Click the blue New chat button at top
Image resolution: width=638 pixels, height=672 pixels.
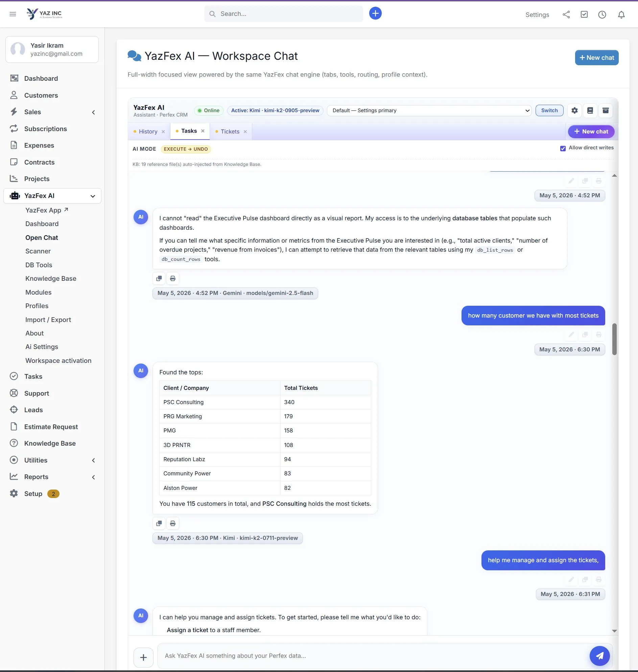596,58
